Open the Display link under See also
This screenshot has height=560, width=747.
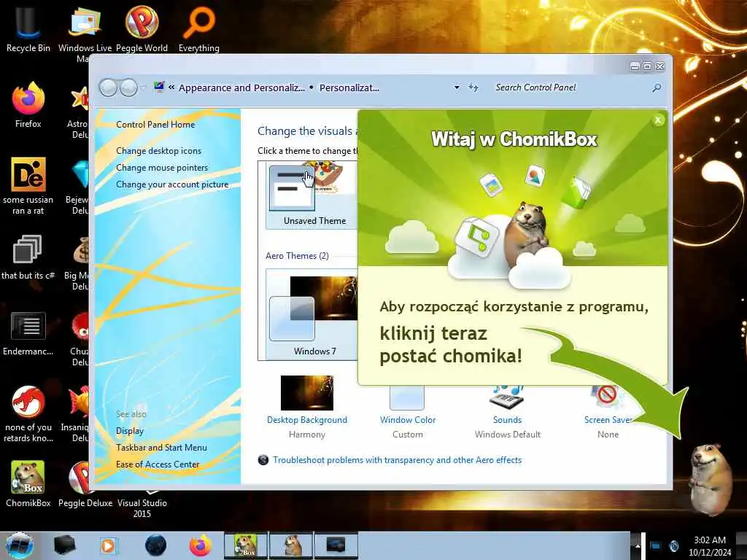(x=130, y=431)
